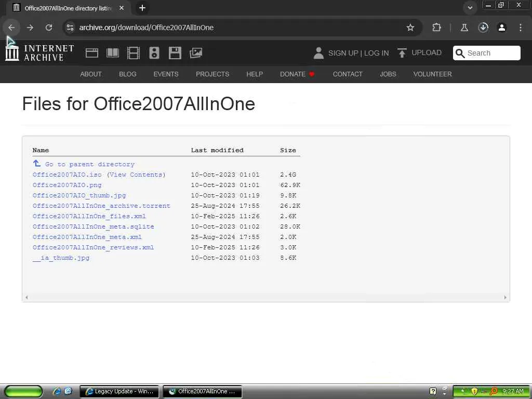Open the Web (Wayback) icon

(92, 53)
